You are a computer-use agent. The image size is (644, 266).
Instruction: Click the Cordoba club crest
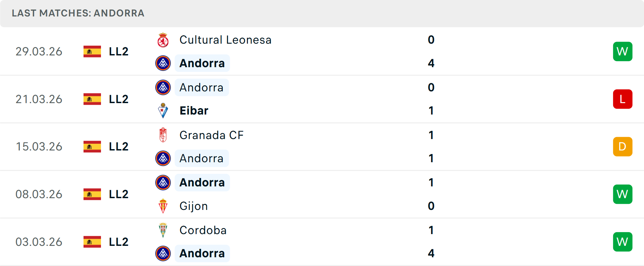(163, 230)
